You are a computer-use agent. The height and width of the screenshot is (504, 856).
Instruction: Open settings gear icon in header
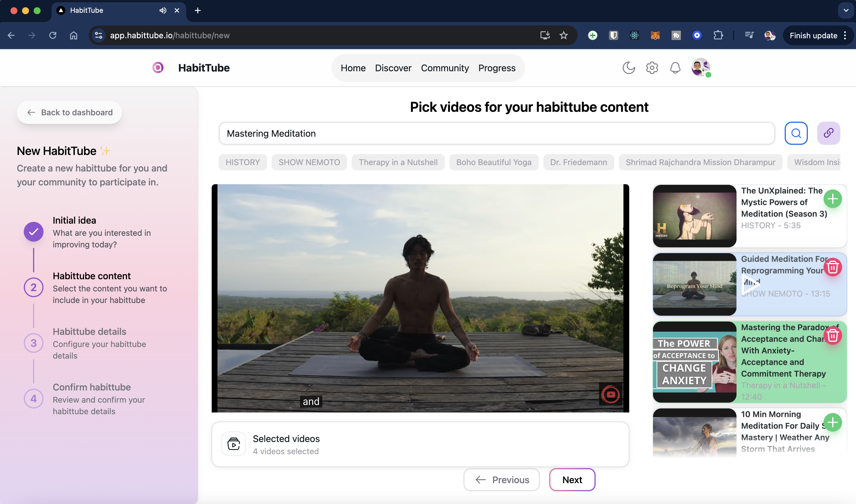pyautogui.click(x=652, y=68)
